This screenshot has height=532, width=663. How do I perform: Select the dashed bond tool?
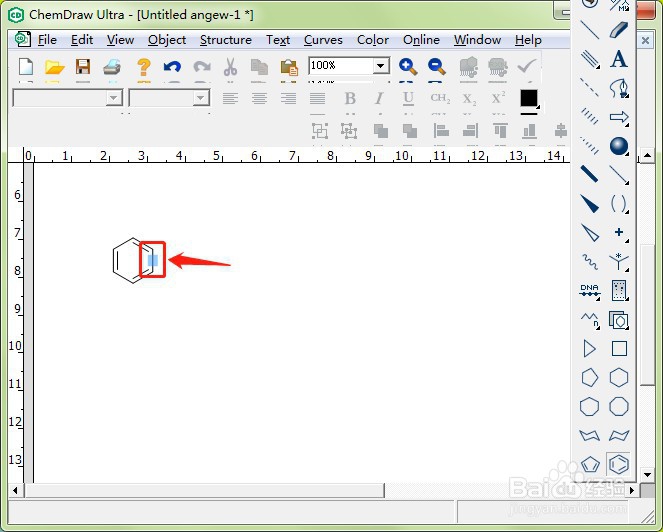coord(589,88)
